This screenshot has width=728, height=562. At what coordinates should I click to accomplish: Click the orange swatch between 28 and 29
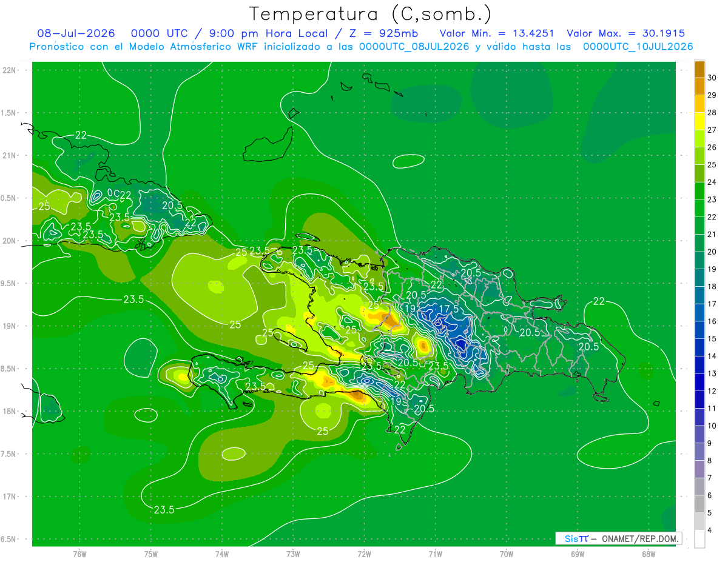(x=699, y=104)
